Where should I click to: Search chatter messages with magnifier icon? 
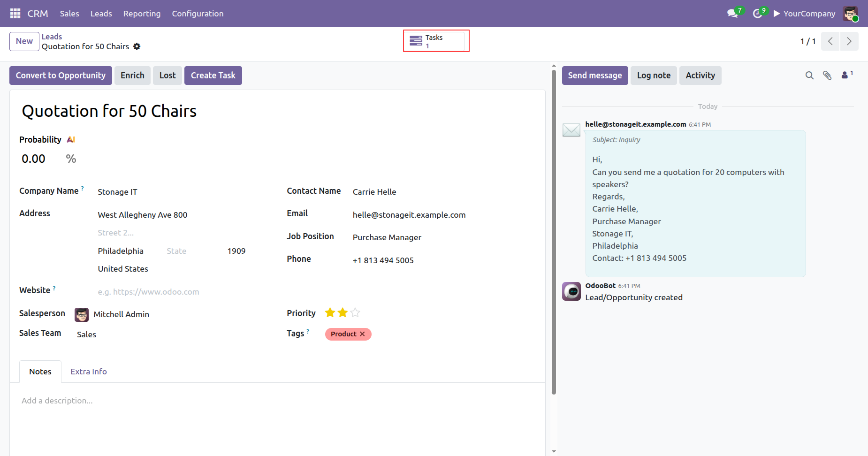pyautogui.click(x=809, y=76)
